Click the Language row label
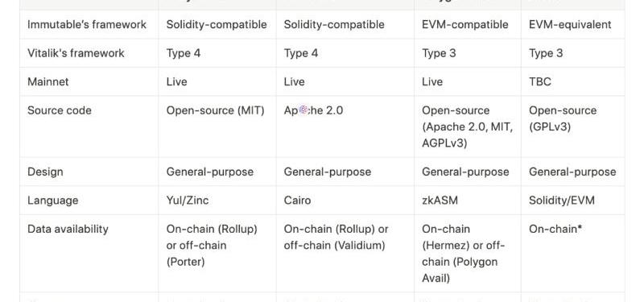The width and height of the screenshot is (644, 302). point(52,201)
